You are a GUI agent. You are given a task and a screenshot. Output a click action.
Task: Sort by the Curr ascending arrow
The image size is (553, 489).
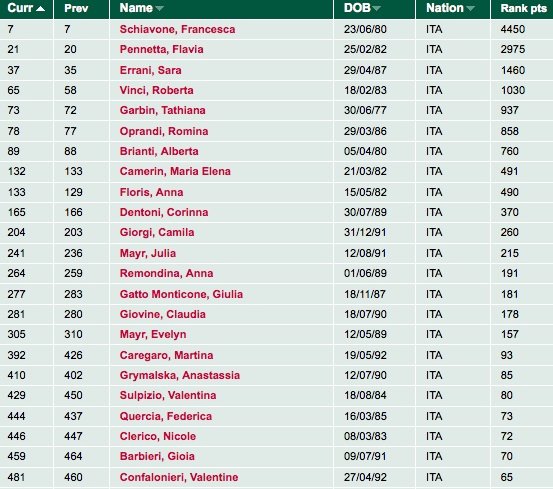tap(40, 8)
